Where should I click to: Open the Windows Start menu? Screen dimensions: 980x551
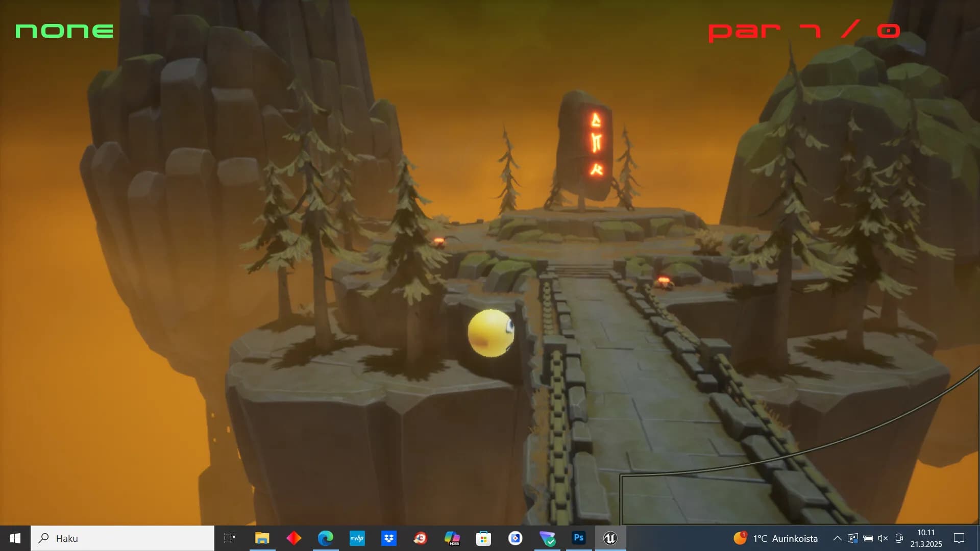coord(15,538)
